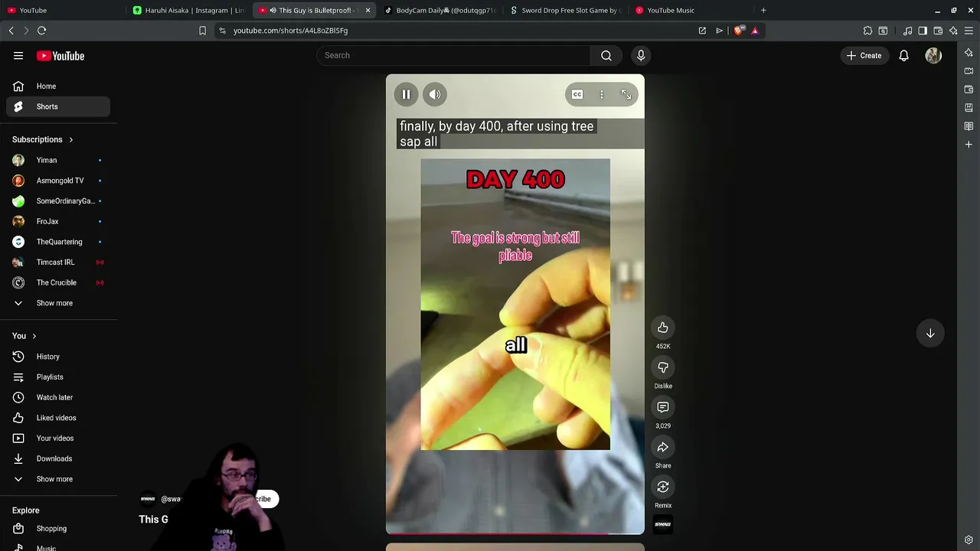This screenshot has width=980, height=551.
Task: Focus the YouTube search field
Action: [453, 55]
